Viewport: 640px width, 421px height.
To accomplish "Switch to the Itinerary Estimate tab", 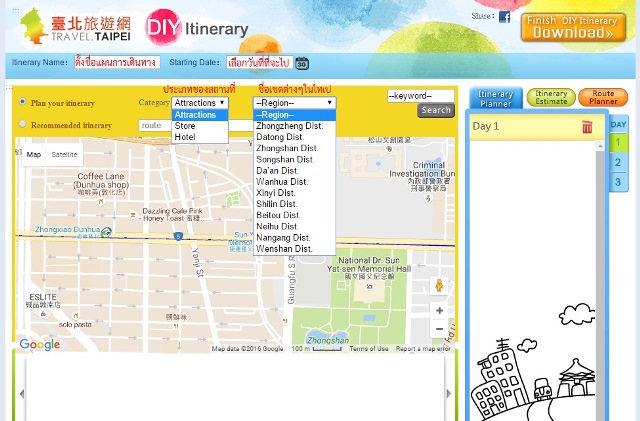I will pyautogui.click(x=551, y=98).
